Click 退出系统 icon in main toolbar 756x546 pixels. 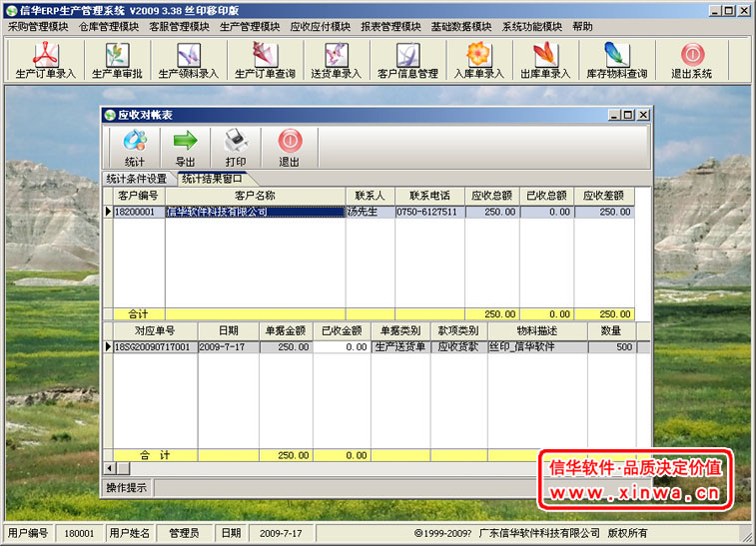[692, 60]
